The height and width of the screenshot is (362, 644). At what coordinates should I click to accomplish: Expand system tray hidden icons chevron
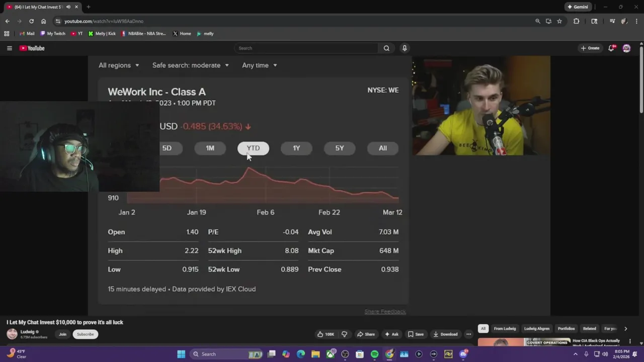(x=576, y=354)
